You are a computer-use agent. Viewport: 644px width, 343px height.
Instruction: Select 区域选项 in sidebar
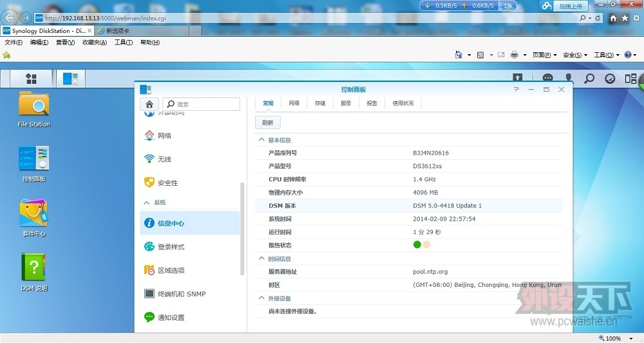tap(190, 270)
